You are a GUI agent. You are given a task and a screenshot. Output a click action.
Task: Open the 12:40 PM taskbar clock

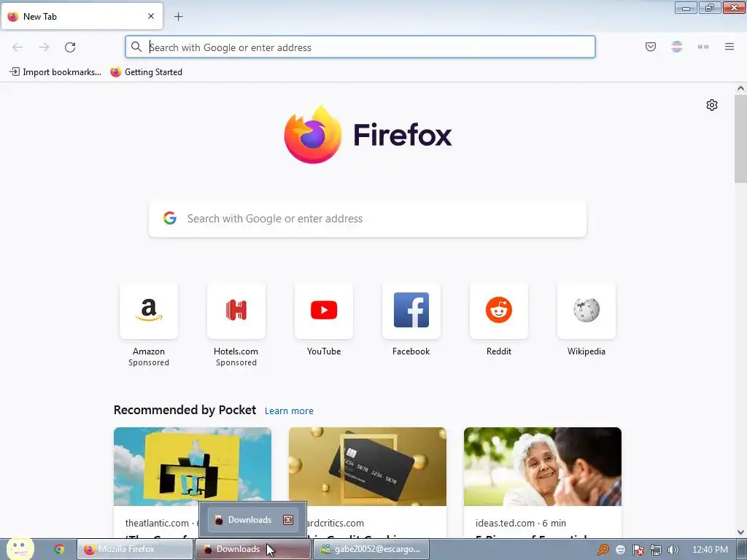click(x=710, y=550)
